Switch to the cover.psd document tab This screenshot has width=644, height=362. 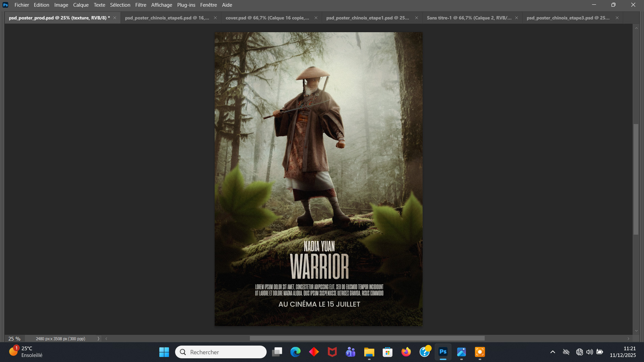pos(267,18)
